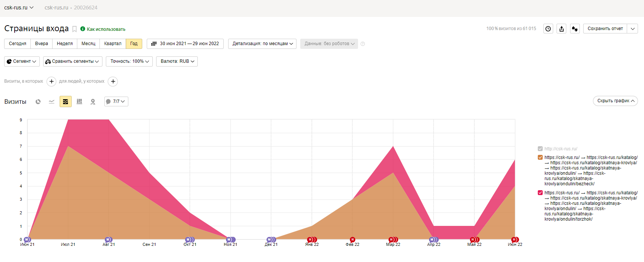Screen dimensions: 644x262
Task: Open the Как использовать help link
Action: tap(106, 29)
